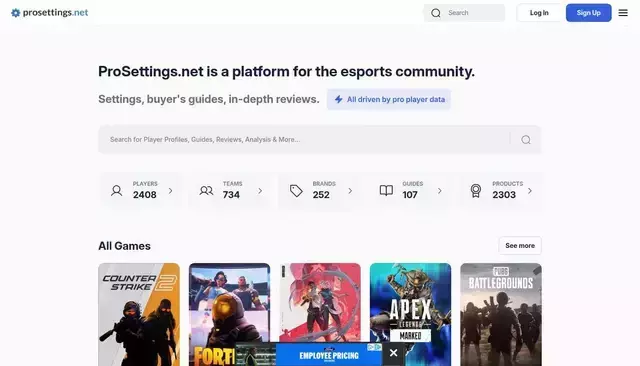Click the Players count 2408

pos(144,195)
